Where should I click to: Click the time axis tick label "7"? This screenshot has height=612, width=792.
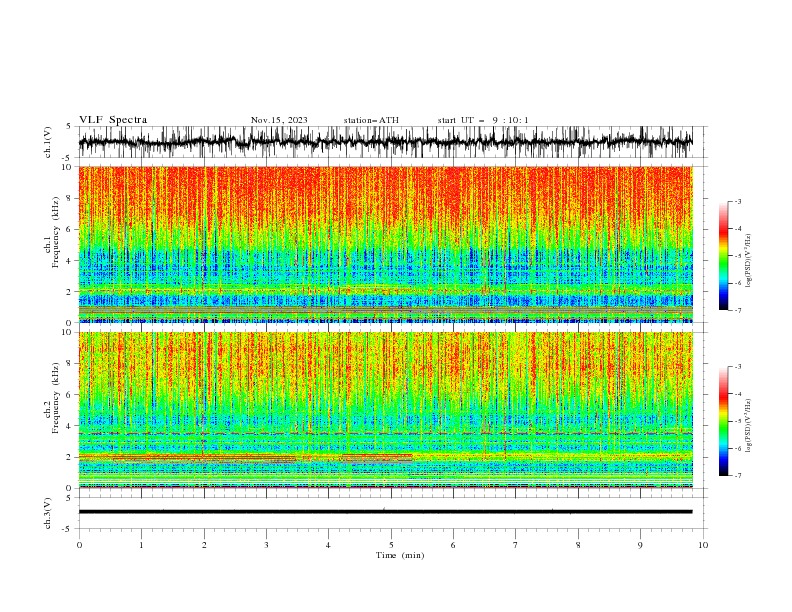coord(516,545)
